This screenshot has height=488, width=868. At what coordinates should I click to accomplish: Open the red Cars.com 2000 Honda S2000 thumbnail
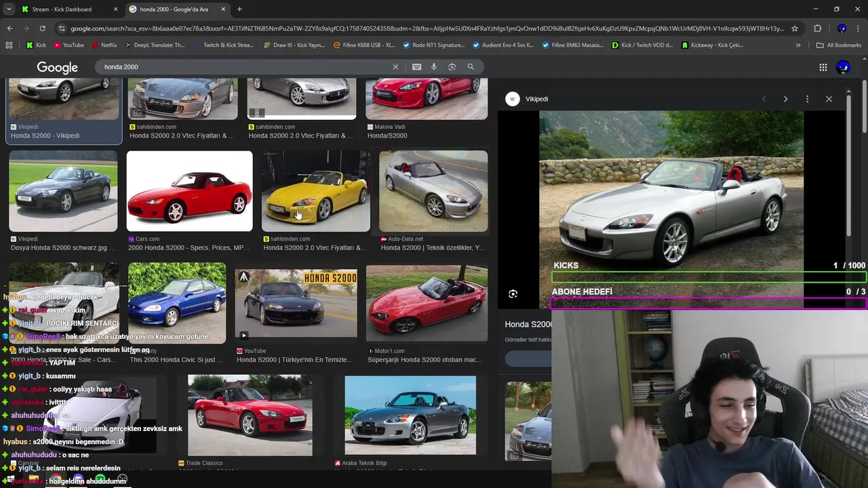point(189,191)
